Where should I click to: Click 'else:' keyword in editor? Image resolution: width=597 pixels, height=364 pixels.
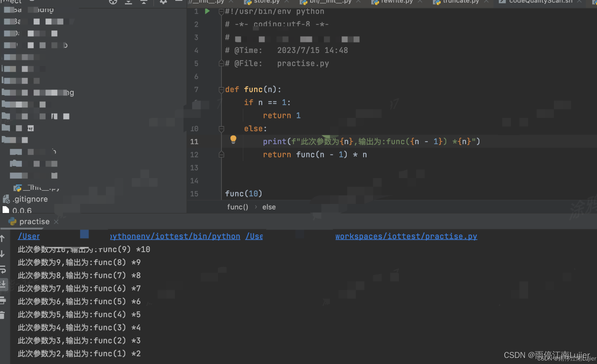(255, 129)
